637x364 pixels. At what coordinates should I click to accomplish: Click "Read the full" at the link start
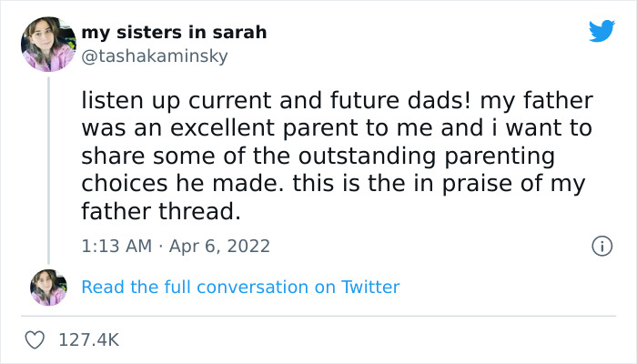pos(124,288)
